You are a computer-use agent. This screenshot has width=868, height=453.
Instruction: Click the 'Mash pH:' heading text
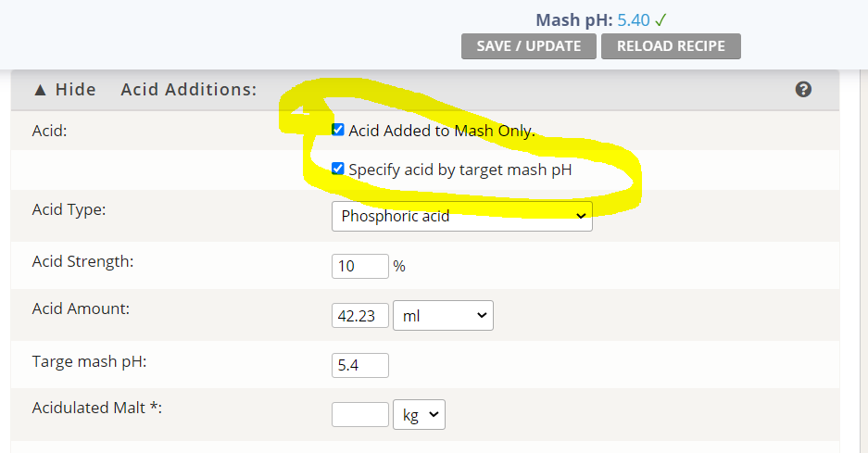(x=573, y=19)
